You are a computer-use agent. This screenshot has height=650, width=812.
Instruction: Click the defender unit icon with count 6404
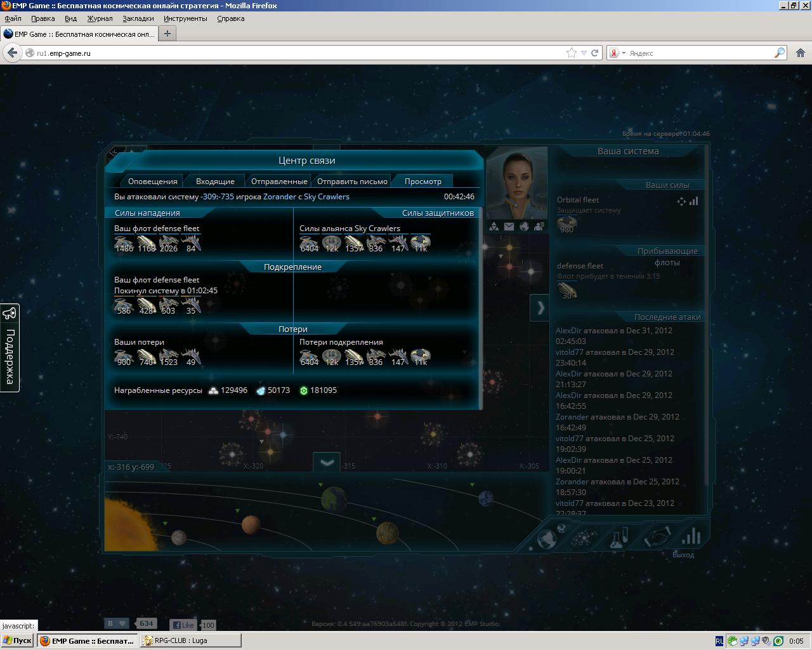click(x=309, y=243)
